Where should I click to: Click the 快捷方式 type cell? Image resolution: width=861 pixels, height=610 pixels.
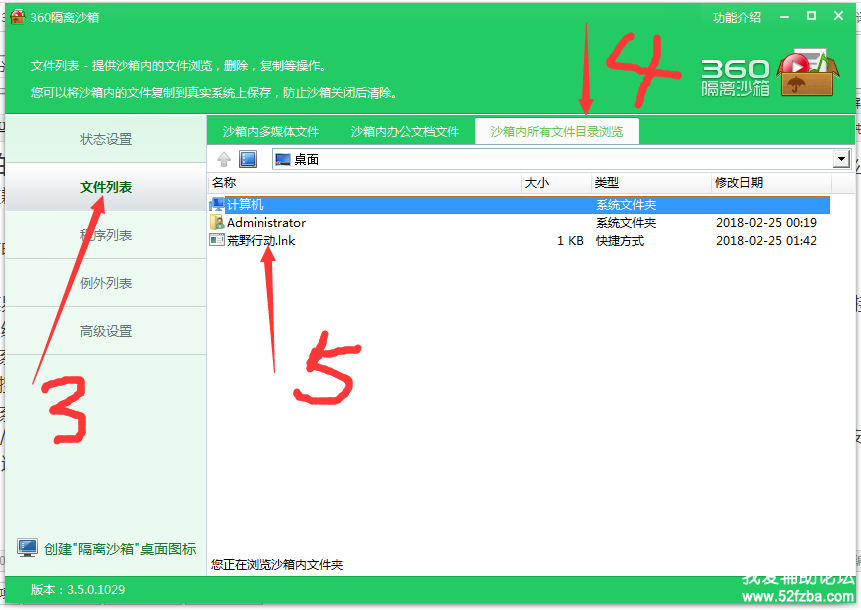[x=620, y=240]
